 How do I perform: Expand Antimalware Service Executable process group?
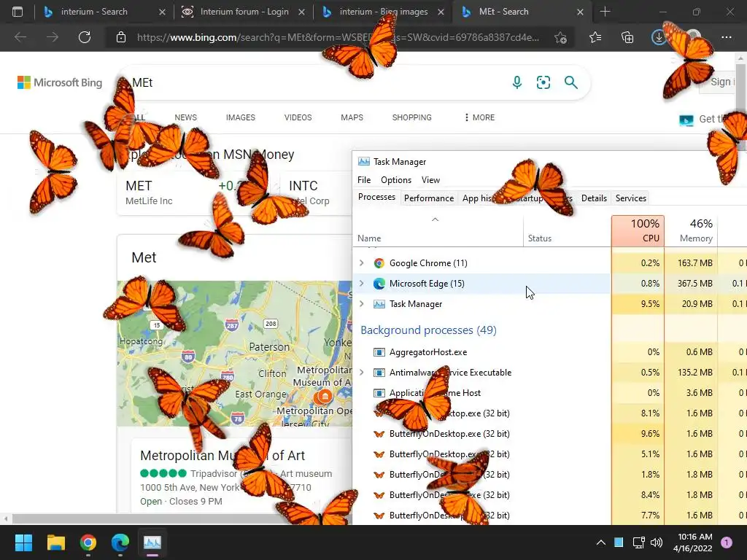[x=362, y=373]
